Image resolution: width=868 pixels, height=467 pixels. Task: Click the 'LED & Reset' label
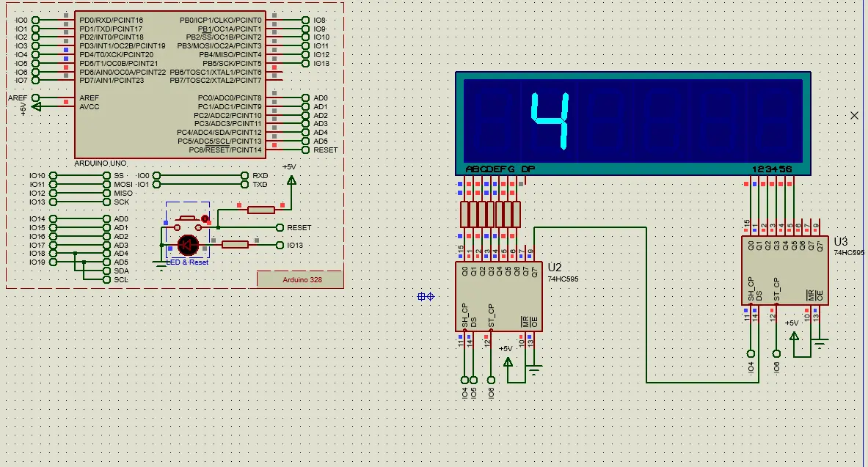pyautogui.click(x=187, y=262)
